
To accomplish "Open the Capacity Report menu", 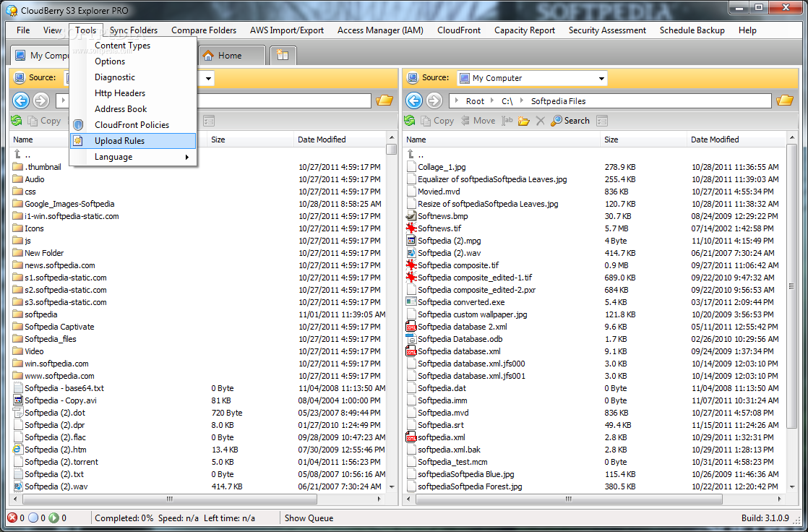I will click(x=525, y=30).
